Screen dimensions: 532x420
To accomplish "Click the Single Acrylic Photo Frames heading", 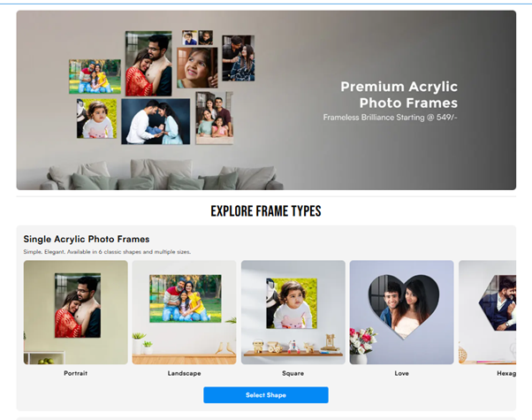I will (86, 239).
